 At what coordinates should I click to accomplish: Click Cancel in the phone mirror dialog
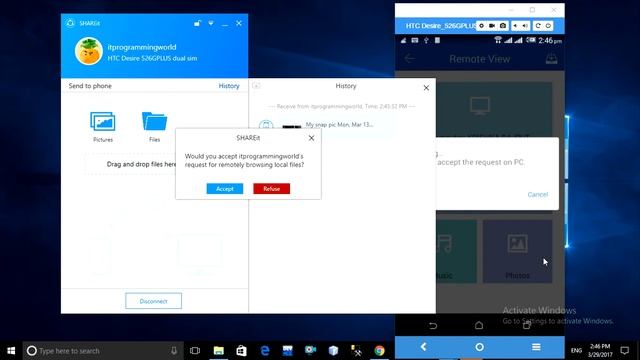[538, 195]
